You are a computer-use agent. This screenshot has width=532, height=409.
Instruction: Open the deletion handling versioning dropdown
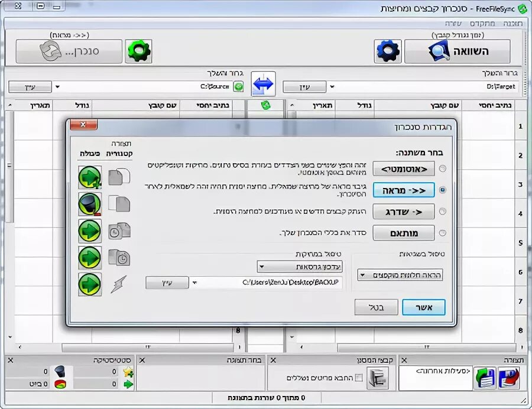(300, 267)
